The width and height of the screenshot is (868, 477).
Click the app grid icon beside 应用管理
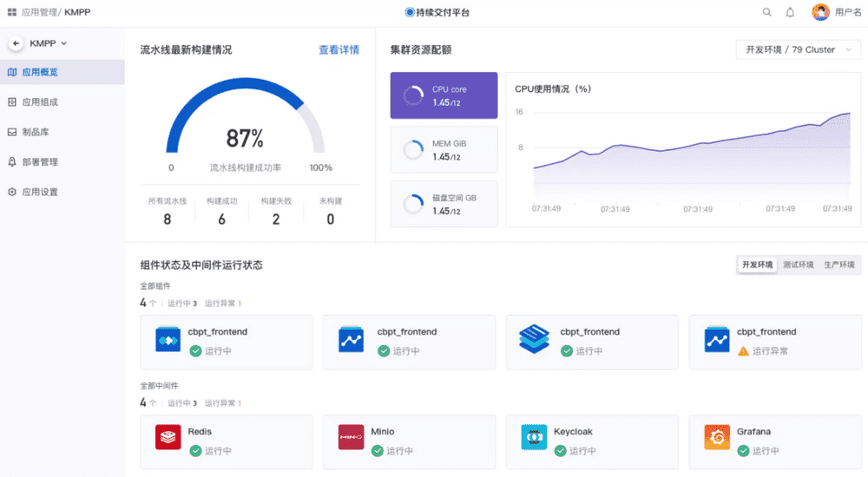pos(11,12)
